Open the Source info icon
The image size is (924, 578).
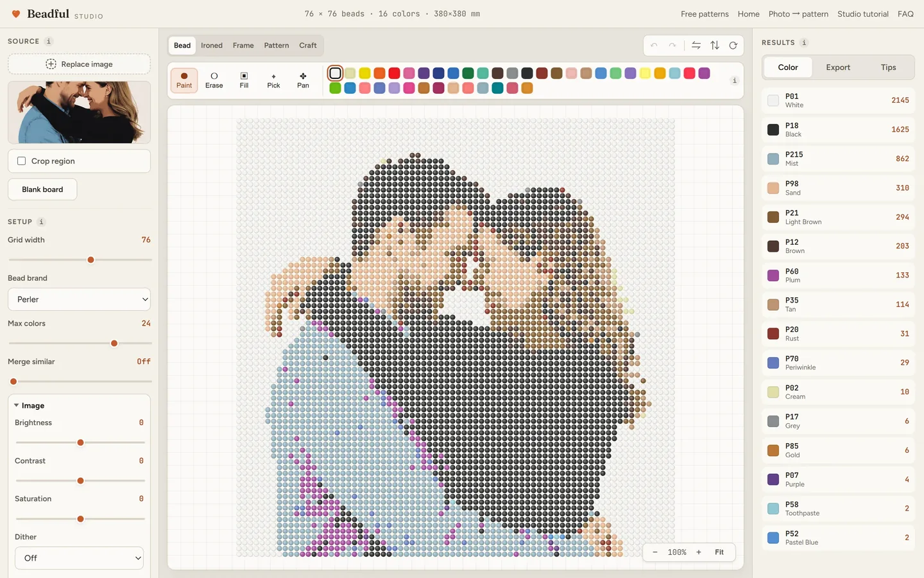(x=49, y=41)
